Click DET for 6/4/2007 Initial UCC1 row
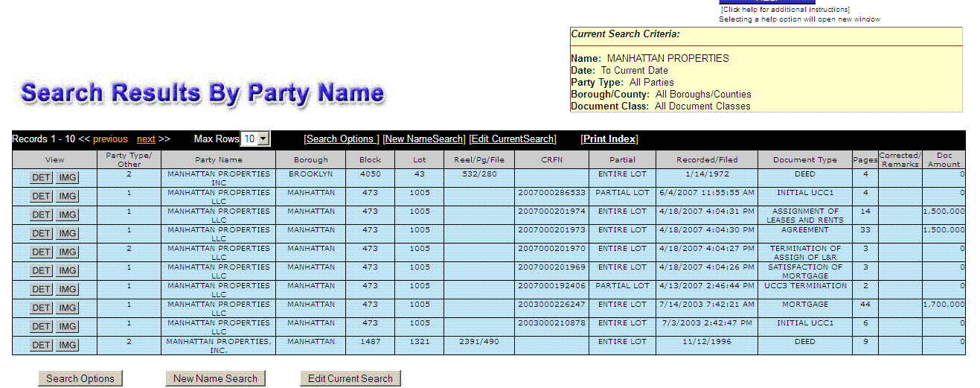980x388 pixels. pos(41,196)
